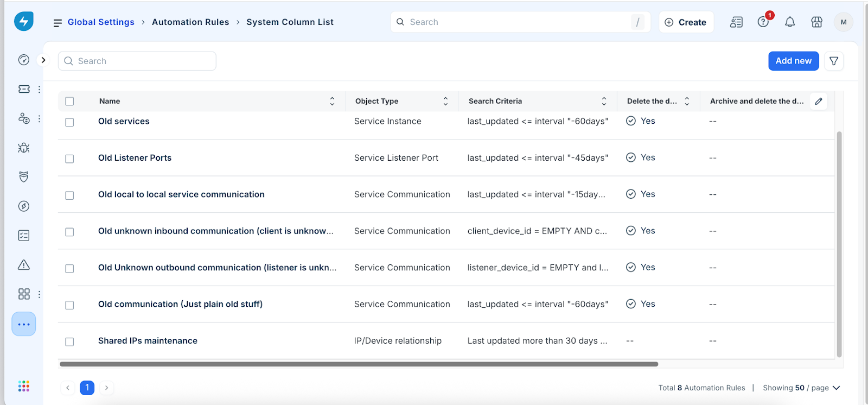
Task: Check the Old services row checkbox
Action: [x=69, y=122]
